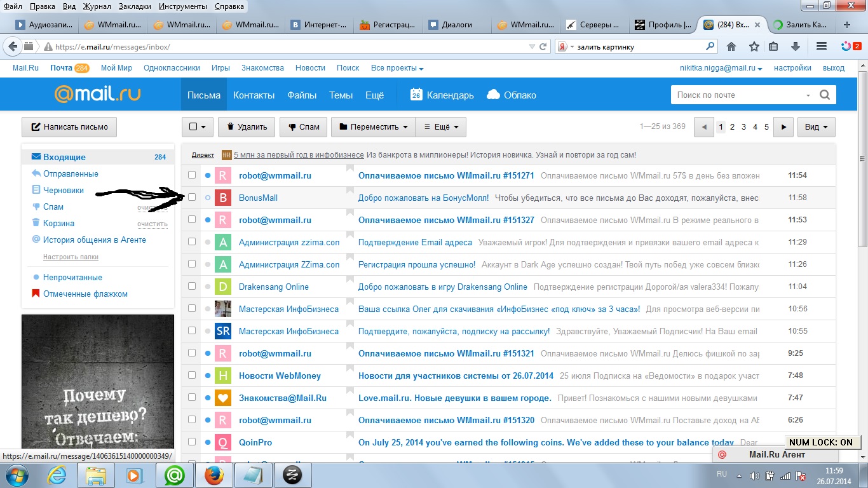This screenshot has width=868, height=488.
Task: Open the Отмеченные флажком filter
Action: 85,294
